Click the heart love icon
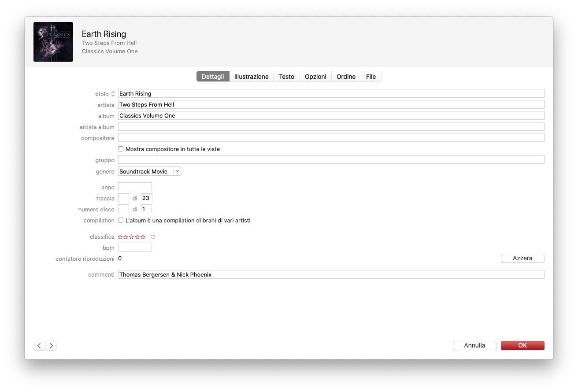This screenshot has width=578, height=392. [x=153, y=237]
